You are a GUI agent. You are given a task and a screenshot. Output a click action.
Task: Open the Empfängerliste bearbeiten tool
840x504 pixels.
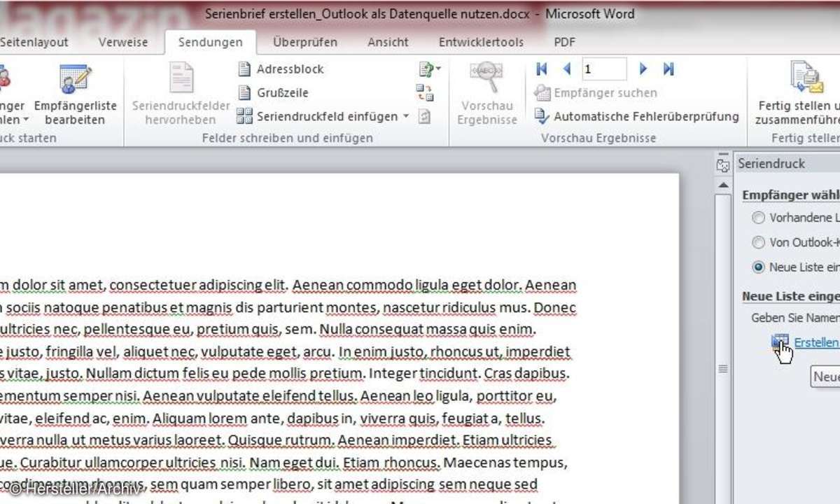click(75, 94)
